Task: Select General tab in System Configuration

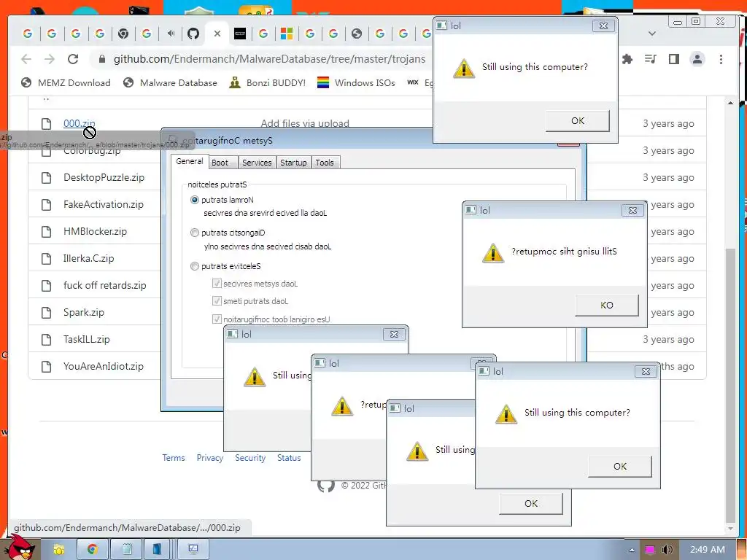Action: [x=190, y=161]
